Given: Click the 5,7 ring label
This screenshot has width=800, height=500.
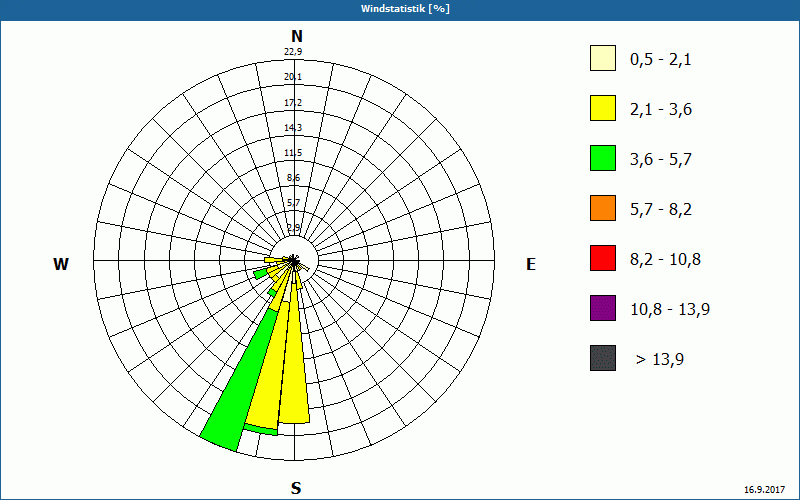Looking at the screenshot, I should (293, 203).
